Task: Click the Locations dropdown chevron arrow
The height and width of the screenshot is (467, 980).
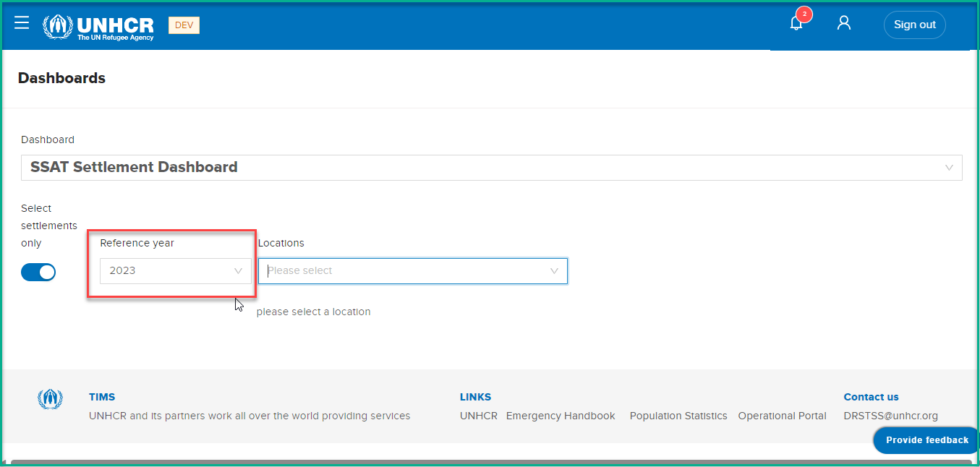Action: 554,271
